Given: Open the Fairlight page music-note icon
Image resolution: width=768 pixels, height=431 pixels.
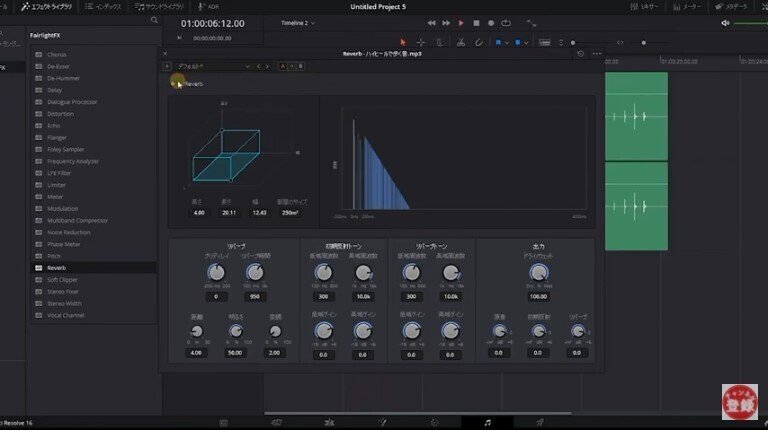Looking at the screenshot, I should tap(487, 422).
